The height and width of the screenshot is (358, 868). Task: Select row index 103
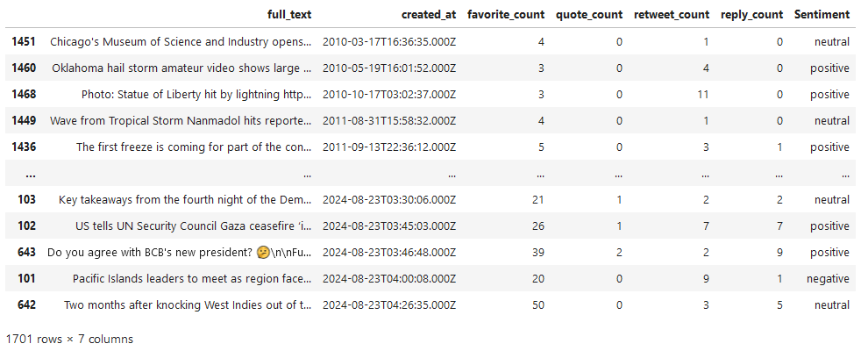point(26,199)
